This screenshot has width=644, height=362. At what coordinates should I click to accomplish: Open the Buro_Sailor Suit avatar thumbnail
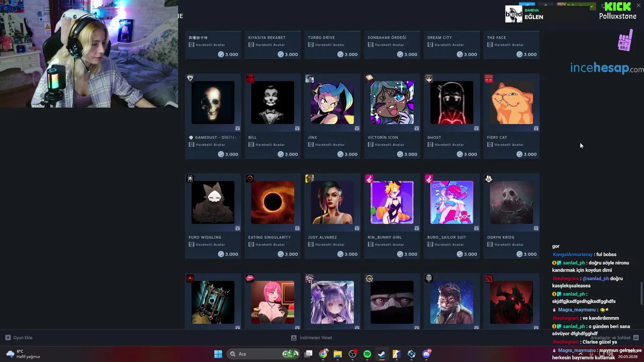coord(452,203)
